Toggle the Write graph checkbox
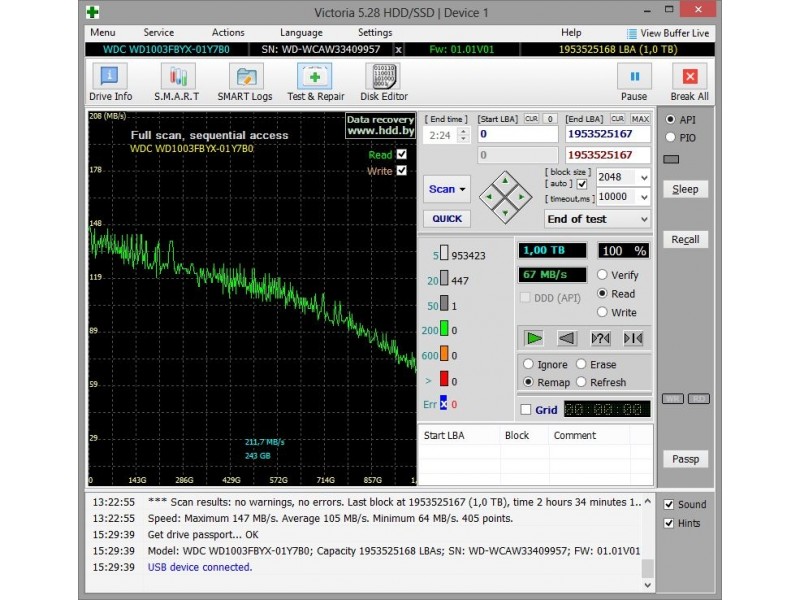 click(402, 170)
